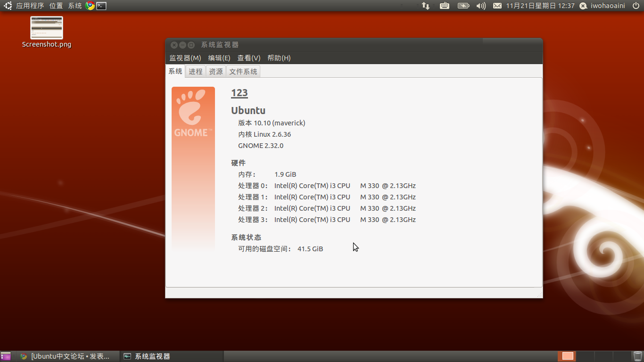Viewport: 644px width, 362px height.
Task: Open the 编辑(E) menu
Action: pos(219,58)
